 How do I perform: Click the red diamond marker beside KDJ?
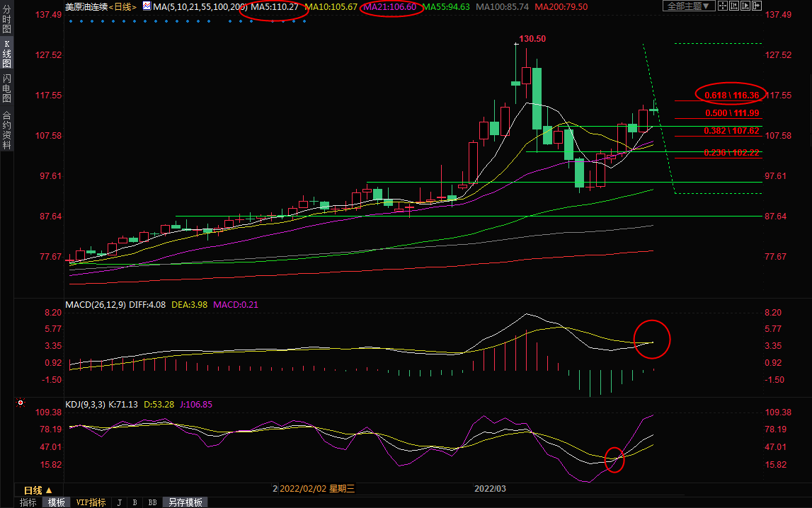click(x=19, y=402)
